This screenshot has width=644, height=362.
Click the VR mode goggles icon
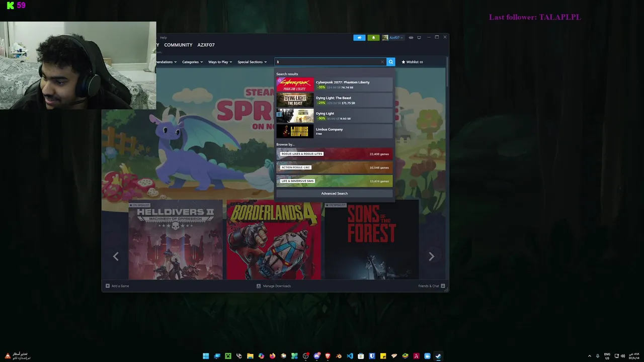click(x=411, y=38)
